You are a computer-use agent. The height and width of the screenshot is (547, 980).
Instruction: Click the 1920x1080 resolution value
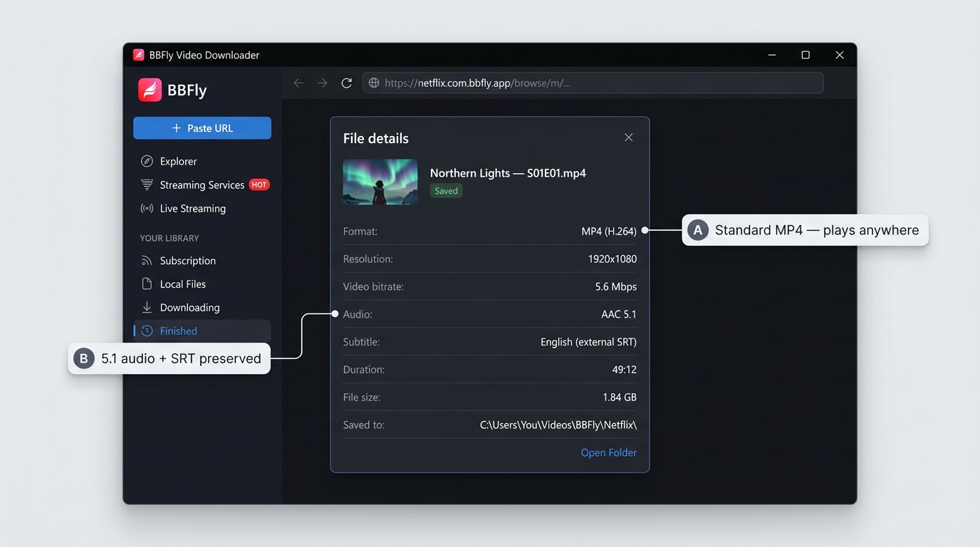[x=612, y=259]
